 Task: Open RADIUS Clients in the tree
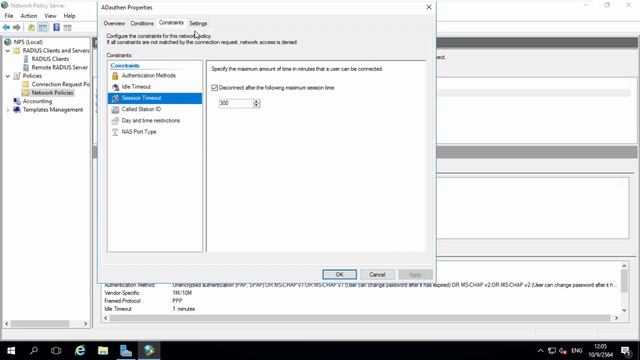tap(50, 59)
